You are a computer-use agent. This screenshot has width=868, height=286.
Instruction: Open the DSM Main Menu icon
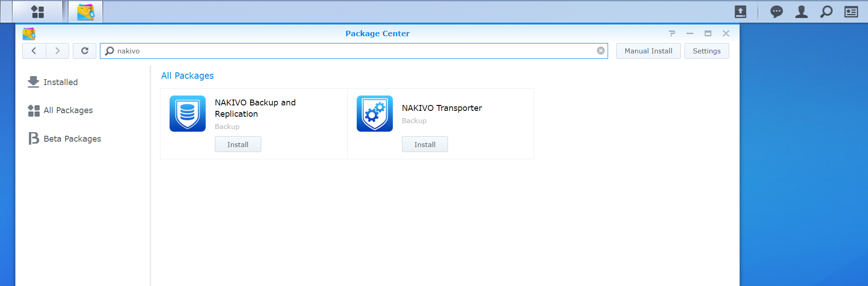pyautogui.click(x=38, y=12)
